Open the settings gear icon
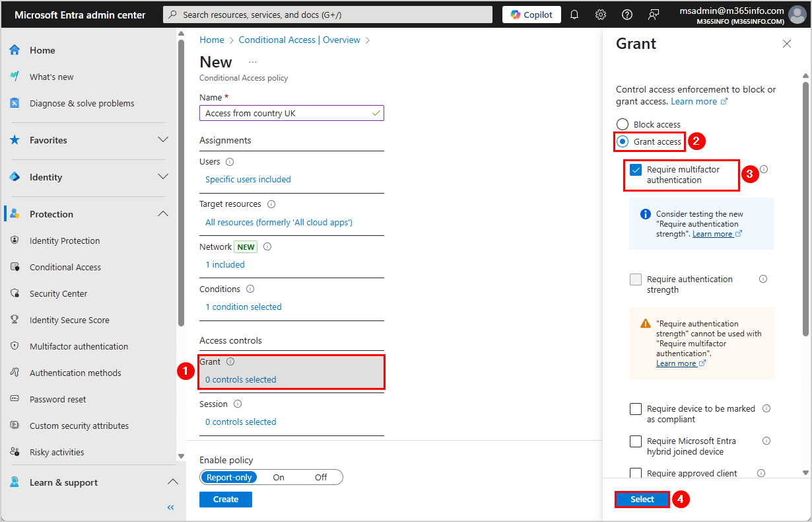This screenshot has height=522, width=812. coord(601,15)
